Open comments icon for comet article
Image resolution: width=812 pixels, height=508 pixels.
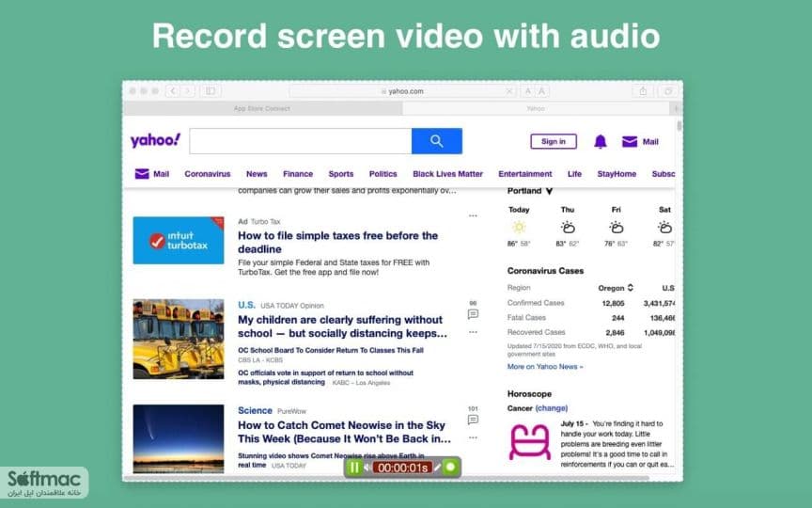[473, 420]
